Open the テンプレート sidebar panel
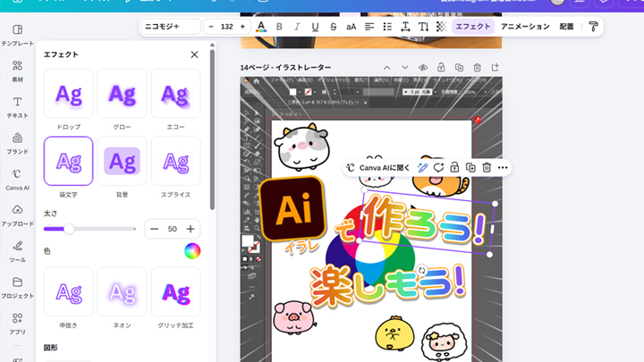 point(17,35)
